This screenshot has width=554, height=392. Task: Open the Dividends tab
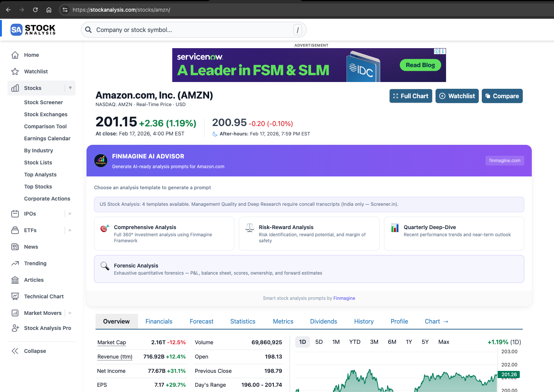pyautogui.click(x=323, y=321)
